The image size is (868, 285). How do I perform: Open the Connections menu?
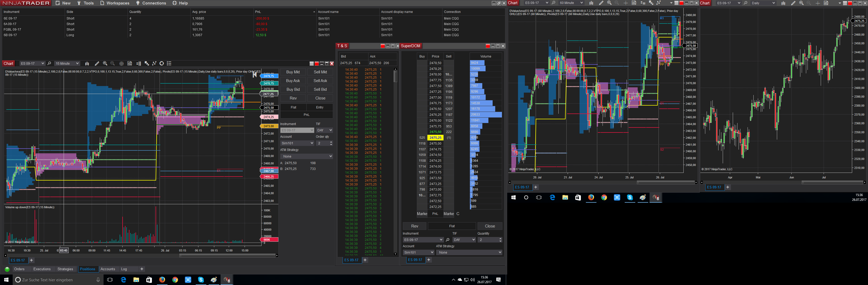tap(151, 3)
